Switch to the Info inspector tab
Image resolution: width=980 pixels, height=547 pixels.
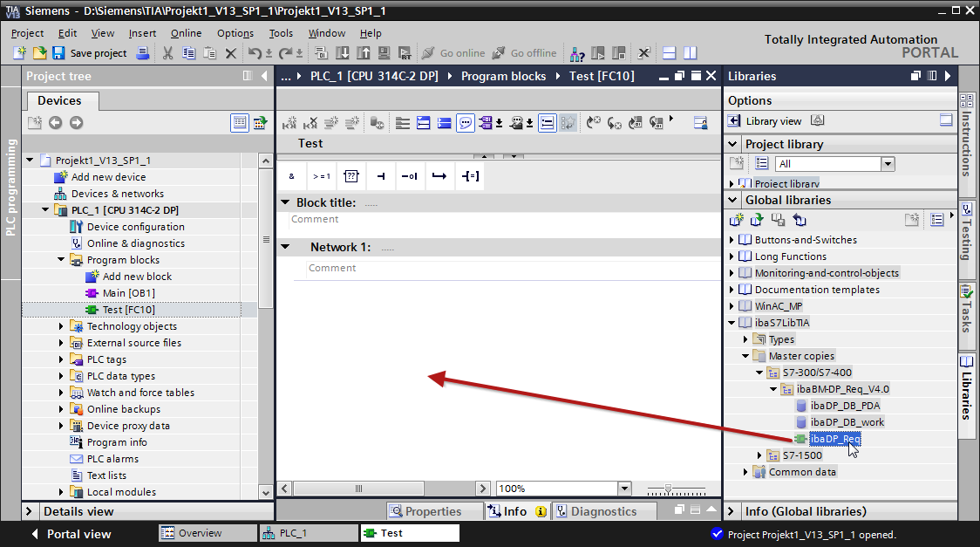pyautogui.click(x=516, y=511)
